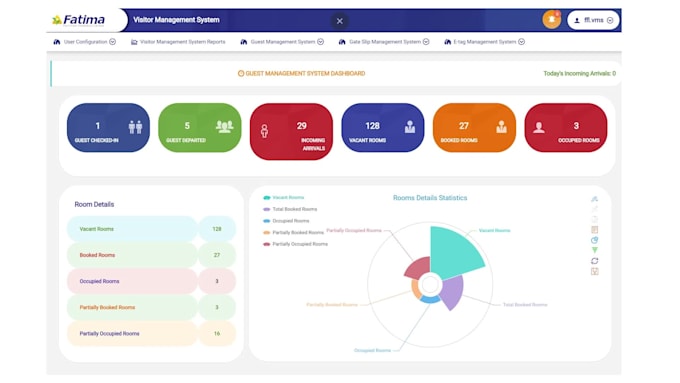Click the folder icon before Visitor Management System Reports

(x=134, y=42)
